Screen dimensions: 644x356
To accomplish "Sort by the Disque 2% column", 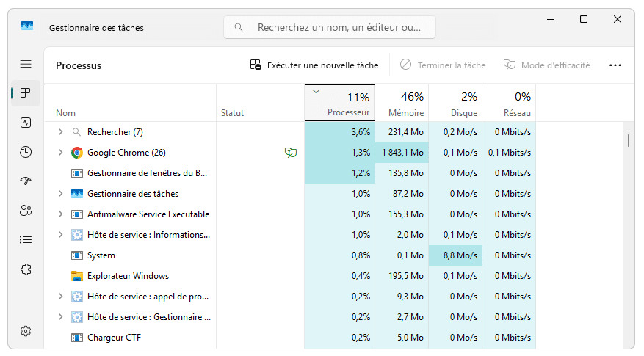I will (x=455, y=103).
